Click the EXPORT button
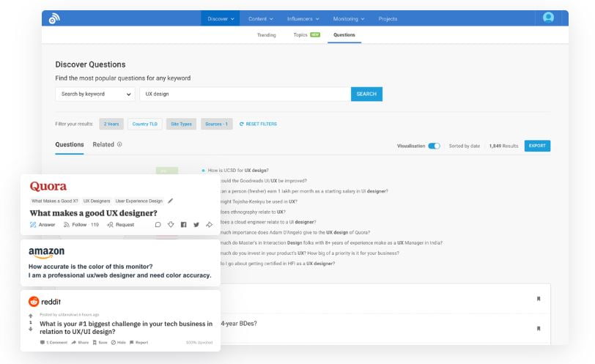Image resolution: width=595 pixels, height=364 pixels. [x=537, y=146]
